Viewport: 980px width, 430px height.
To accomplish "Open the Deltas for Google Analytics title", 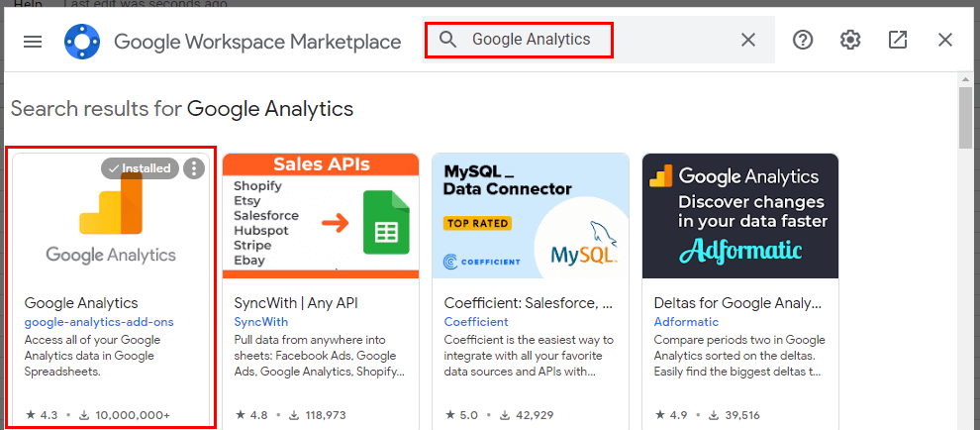I will click(737, 303).
